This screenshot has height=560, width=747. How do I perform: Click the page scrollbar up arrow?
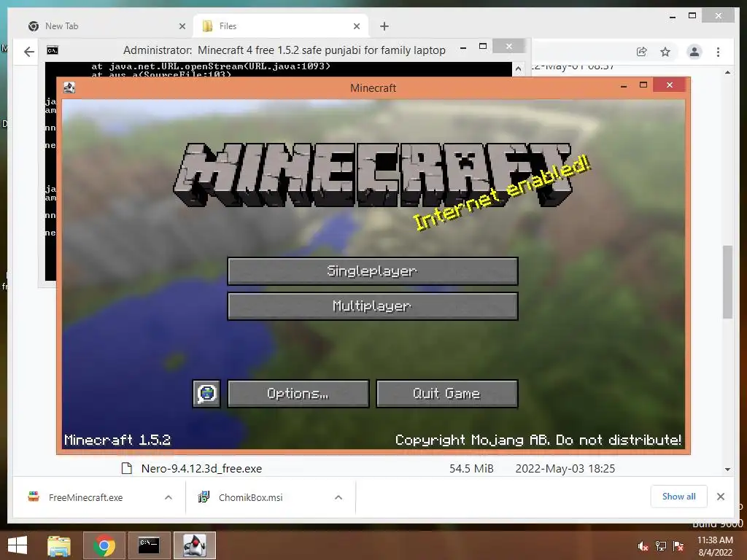[727, 72]
